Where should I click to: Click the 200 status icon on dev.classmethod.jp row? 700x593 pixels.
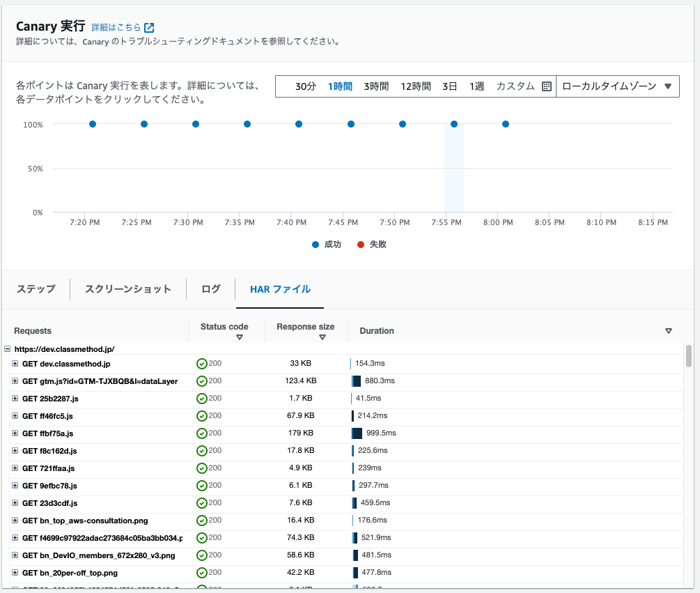coord(203,363)
